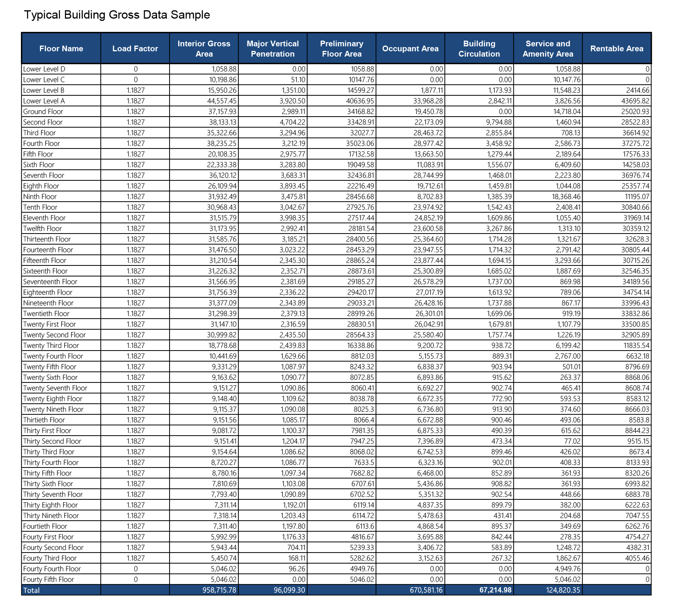Click the 'Fourtieth Floor' row label

pos(45,526)
